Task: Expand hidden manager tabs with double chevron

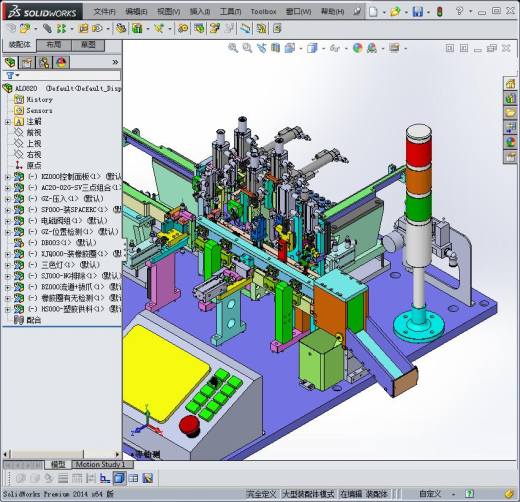Action: [115, 62]
